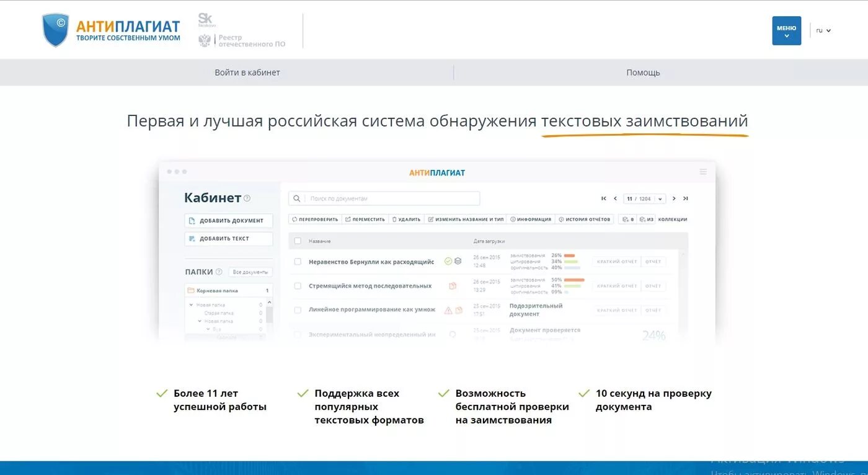Viewport: 868px width, 475px height.
Task: Click the Название column header
Action: [319, 241]
